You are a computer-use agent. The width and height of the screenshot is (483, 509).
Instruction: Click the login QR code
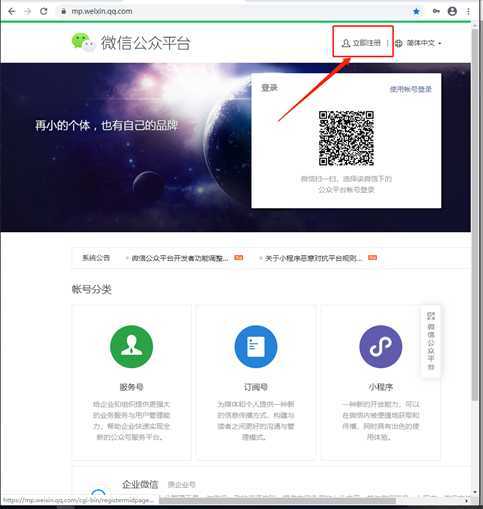tap(346, 138)
